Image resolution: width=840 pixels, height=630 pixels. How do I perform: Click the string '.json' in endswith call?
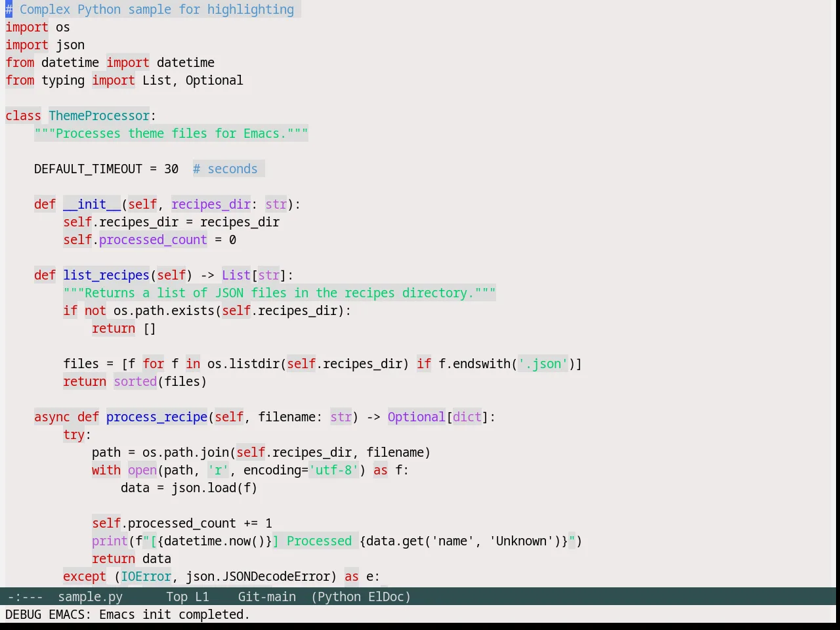tap(543, 364)
